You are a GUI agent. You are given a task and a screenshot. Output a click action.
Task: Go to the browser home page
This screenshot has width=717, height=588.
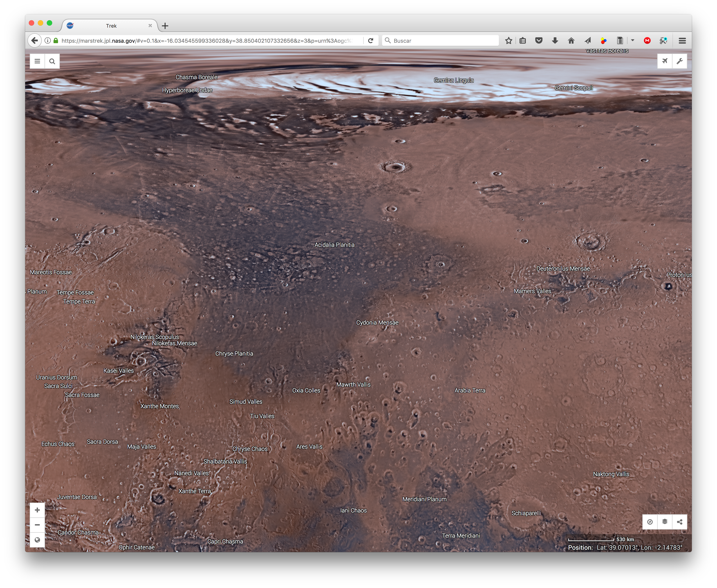[x=571, y=41]
